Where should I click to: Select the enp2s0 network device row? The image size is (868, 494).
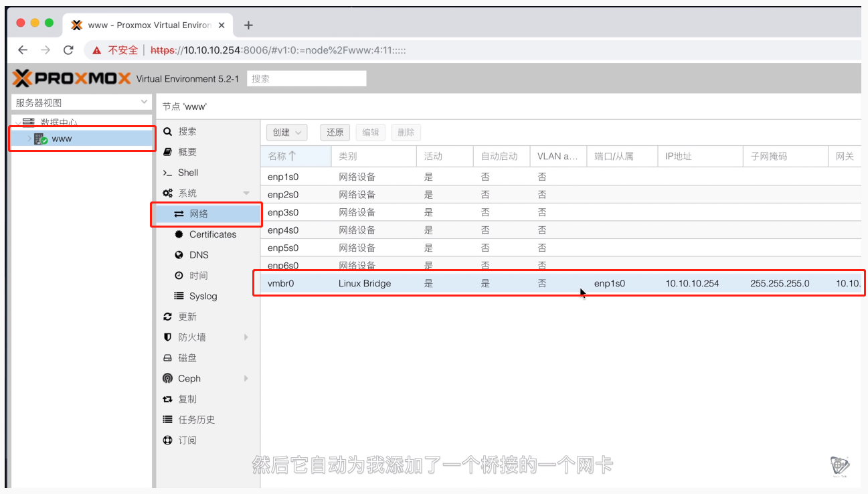click(561, 195)
